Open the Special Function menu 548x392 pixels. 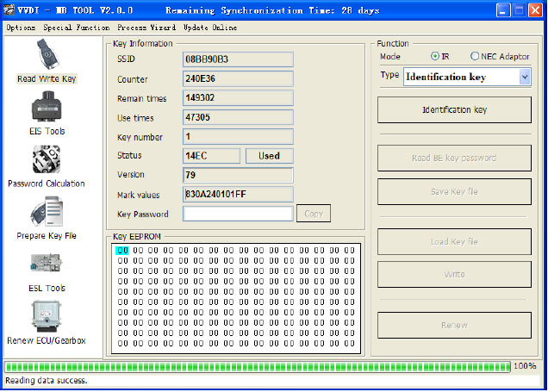76,28
